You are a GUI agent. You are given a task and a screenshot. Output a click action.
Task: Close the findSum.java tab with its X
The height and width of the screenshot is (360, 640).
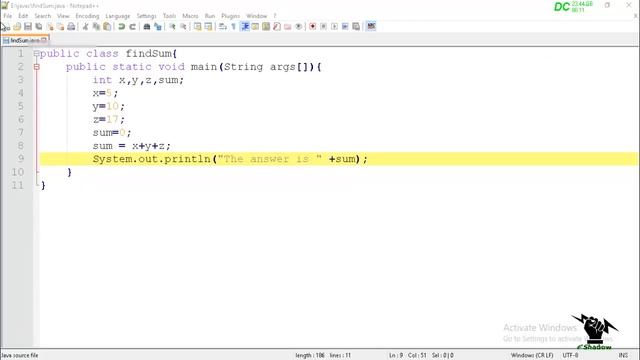click(x=44, y=40)
